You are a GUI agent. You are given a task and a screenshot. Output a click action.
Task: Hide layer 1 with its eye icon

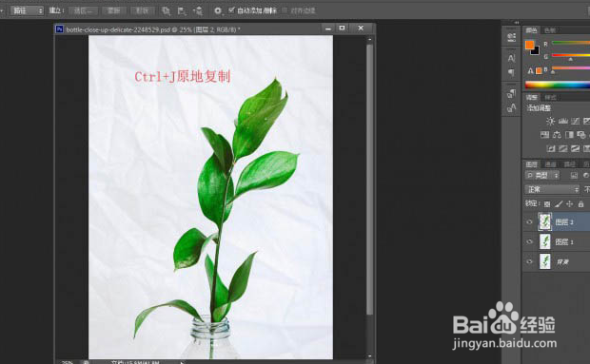(529, 241)
